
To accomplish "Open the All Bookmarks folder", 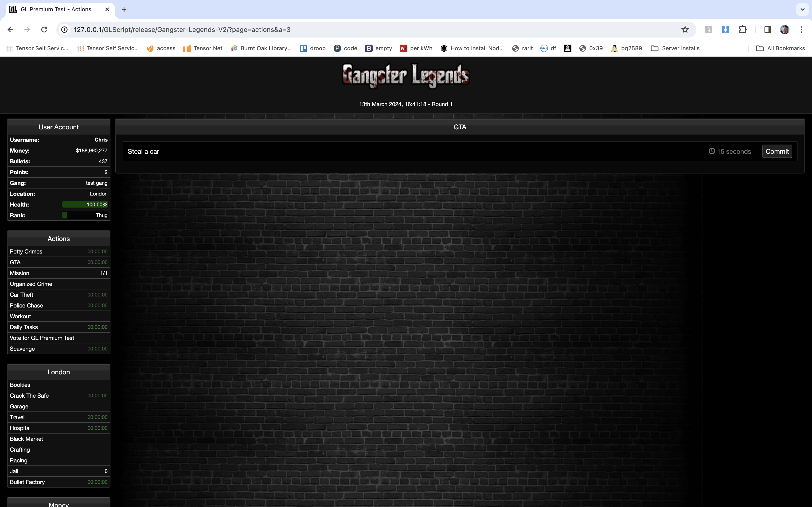I will (x=780, y=48).
